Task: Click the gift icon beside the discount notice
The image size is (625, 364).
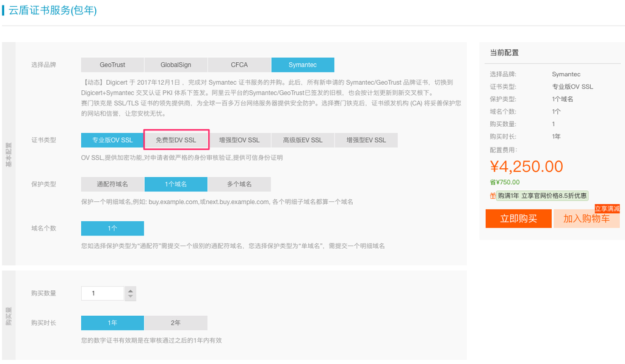Action: tap(493, 196)
